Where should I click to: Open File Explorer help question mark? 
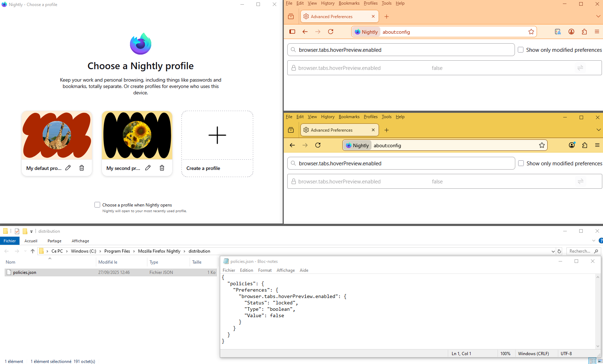[601, 241]
